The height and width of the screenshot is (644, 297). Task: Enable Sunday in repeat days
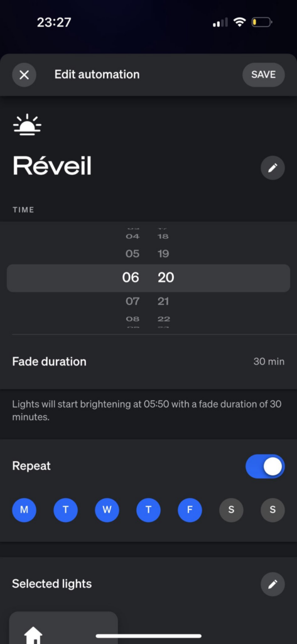[273, 510]
